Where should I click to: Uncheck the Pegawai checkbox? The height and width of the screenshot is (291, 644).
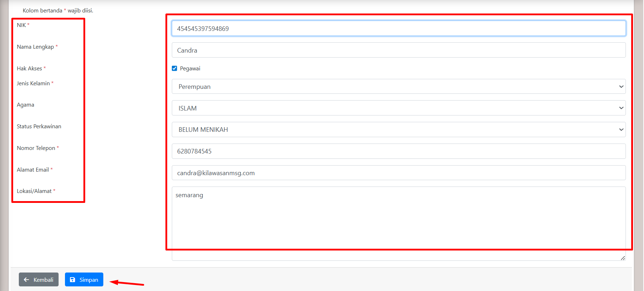click(x=174, y=69)
